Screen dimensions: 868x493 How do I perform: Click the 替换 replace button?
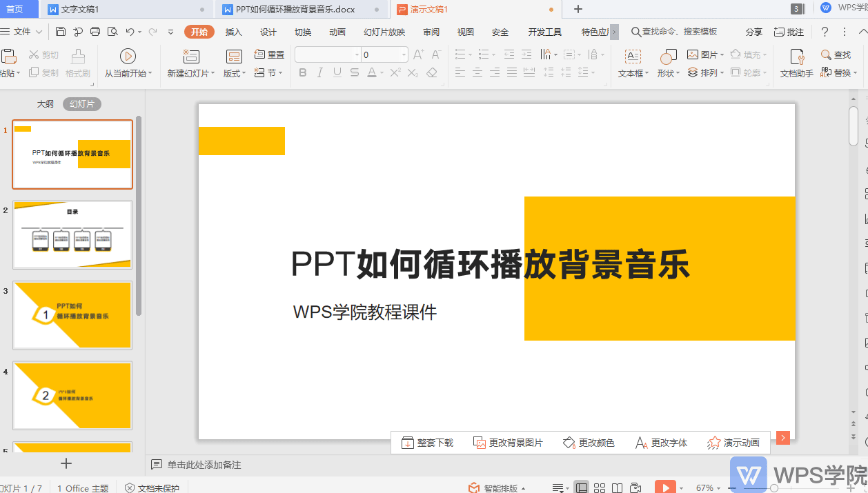(838, 72)
